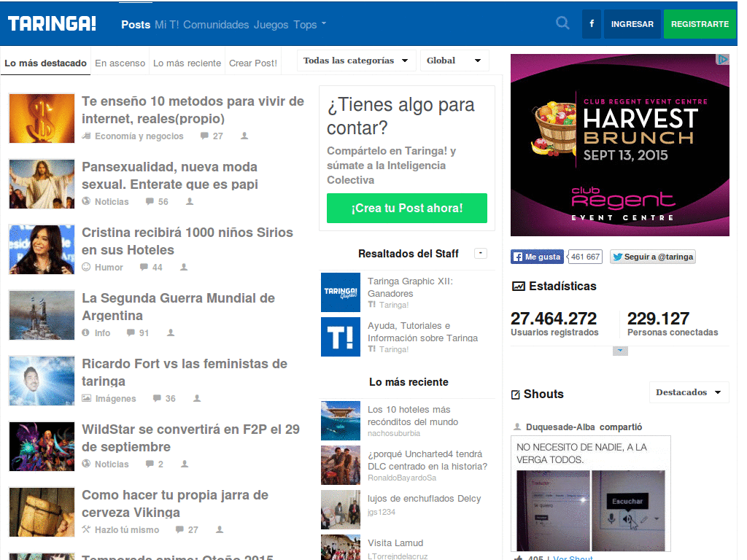Image resolution: width=747 pixels, height=560 pixels.
Task: Open the search magnifier icon in header
Action: pyautogui.click(x=562, y=23)
